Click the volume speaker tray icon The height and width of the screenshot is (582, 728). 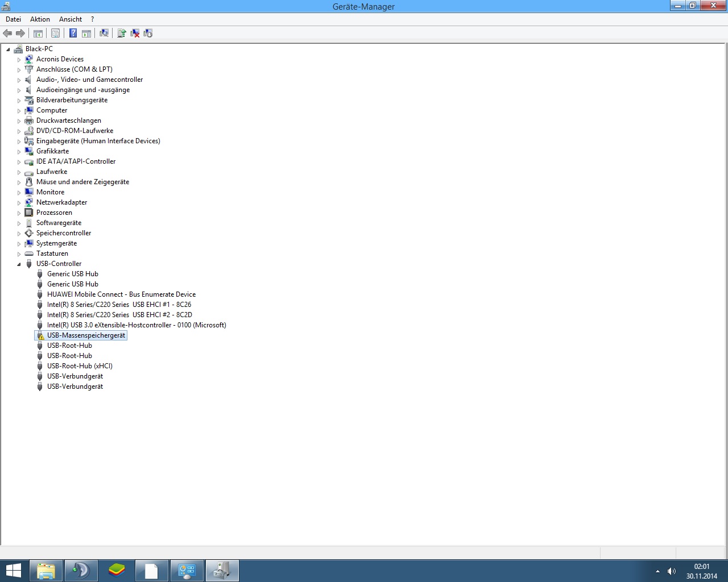(x=671, y=571)
